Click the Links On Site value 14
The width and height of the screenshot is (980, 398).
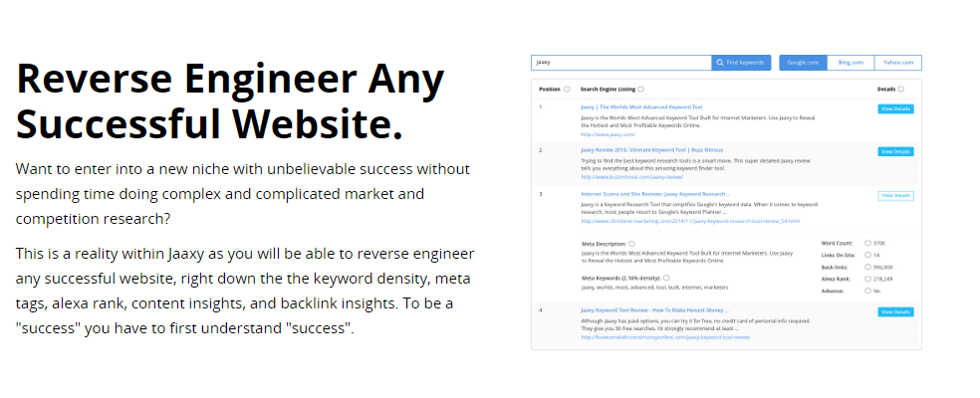coord(876,255)
